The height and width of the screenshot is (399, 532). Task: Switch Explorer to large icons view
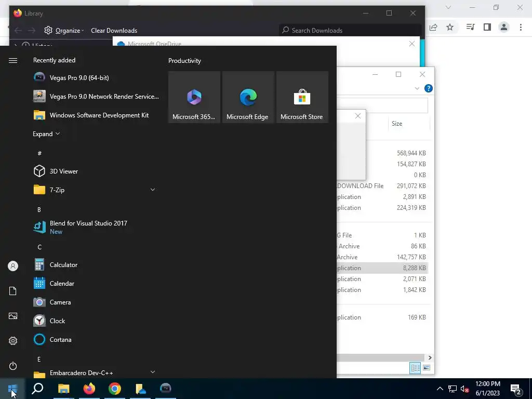point(427,368)
